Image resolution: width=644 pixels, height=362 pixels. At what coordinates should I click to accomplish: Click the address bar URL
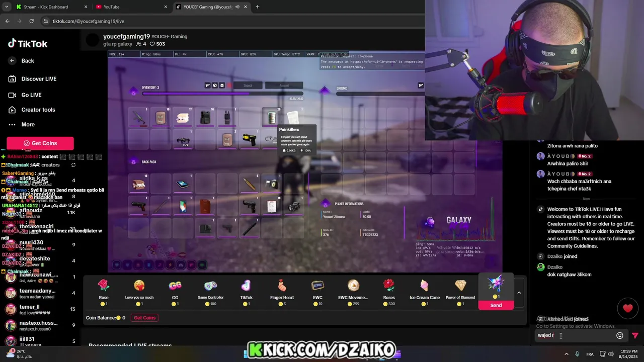pyautogui.click(x=89, y=21)
